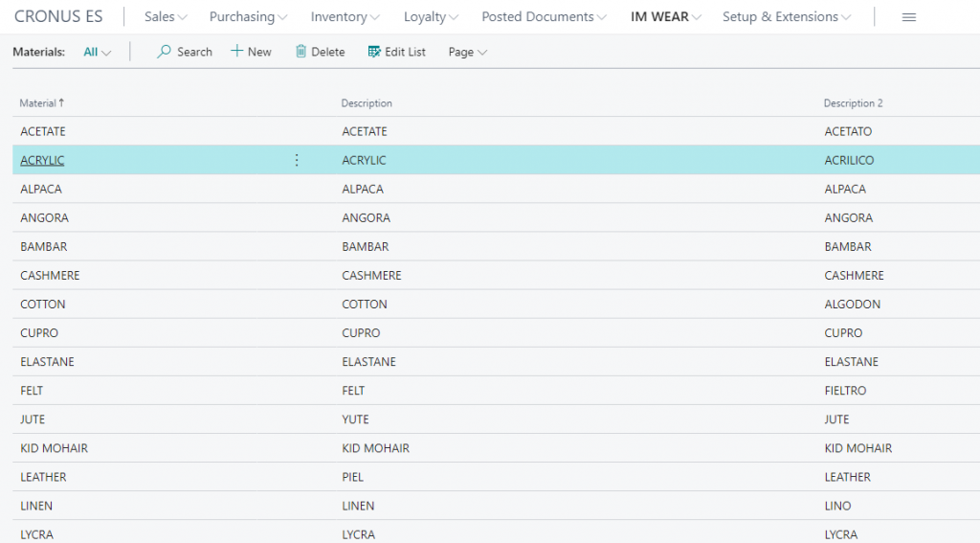Select the KID MOHAIR material cell
980x543 pixels.
[x=54, y=448]
